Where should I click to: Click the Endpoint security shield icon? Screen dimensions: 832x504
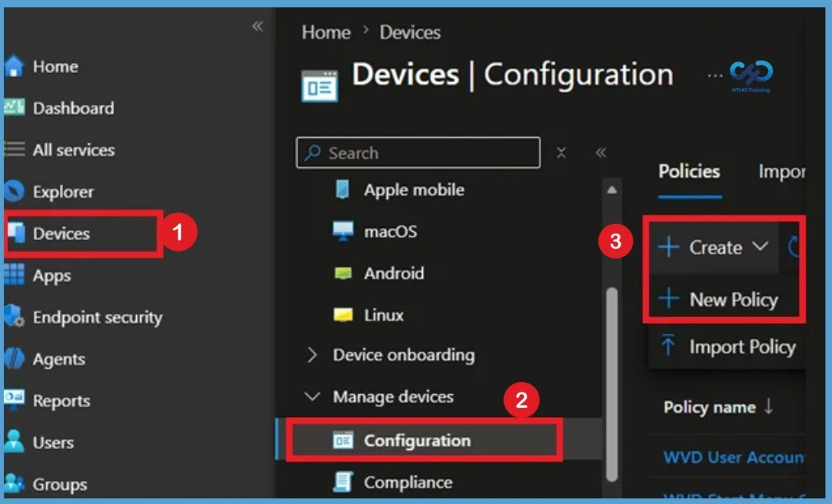14,316
